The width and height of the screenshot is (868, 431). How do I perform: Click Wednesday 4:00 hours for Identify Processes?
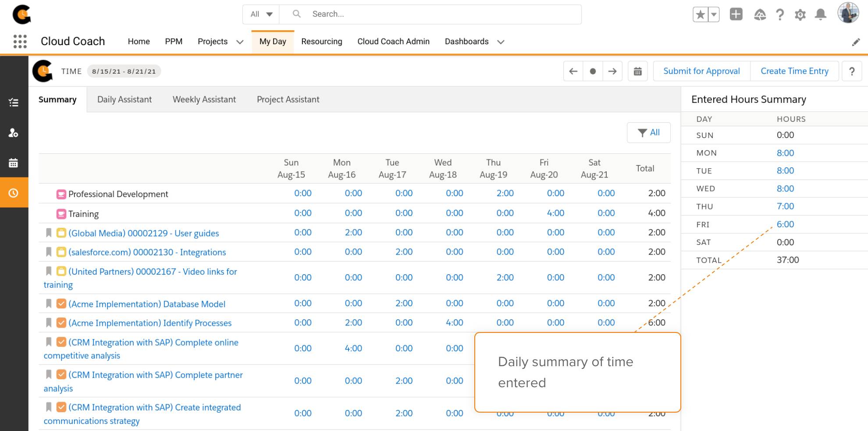(454, 322)
